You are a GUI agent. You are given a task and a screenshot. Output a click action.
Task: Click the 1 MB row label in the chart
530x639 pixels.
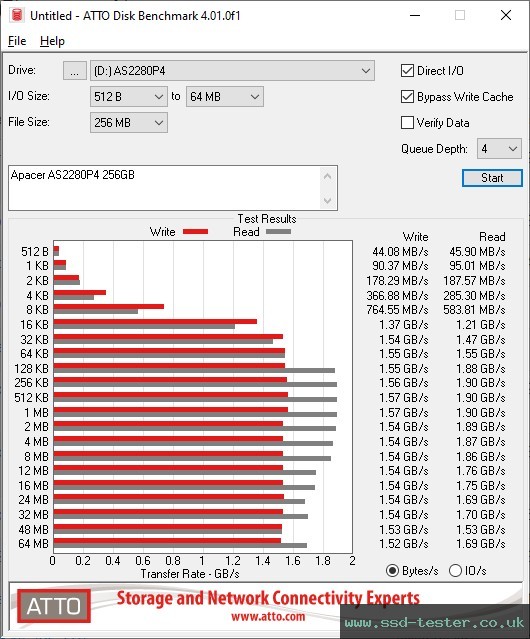(37, 413)
